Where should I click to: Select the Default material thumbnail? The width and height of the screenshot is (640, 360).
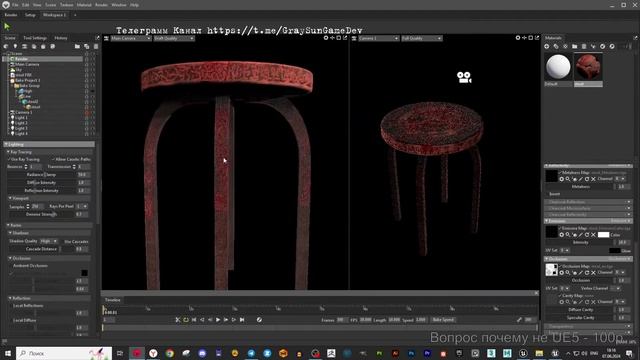click(558, 67)
